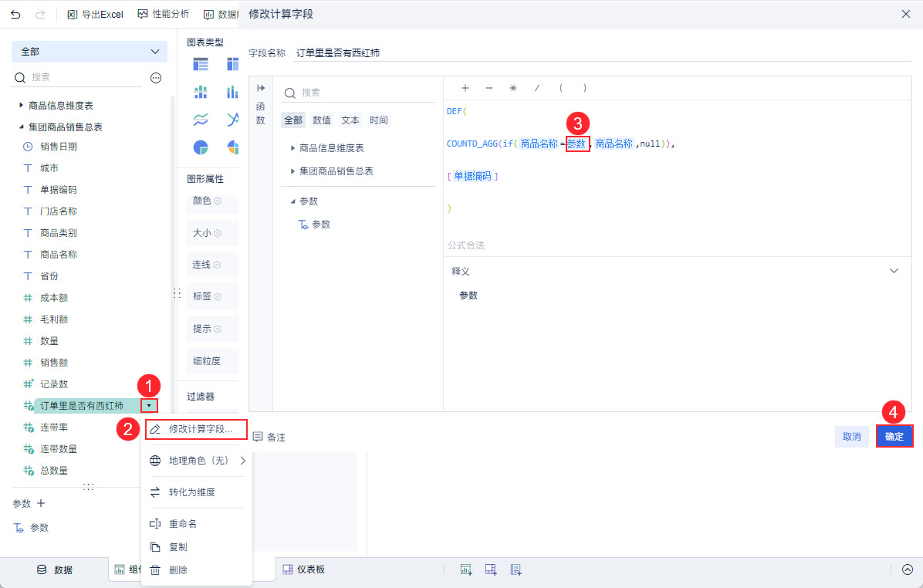Click the 提示 attribute settings gear
The image size is (923, 588).
217,329
